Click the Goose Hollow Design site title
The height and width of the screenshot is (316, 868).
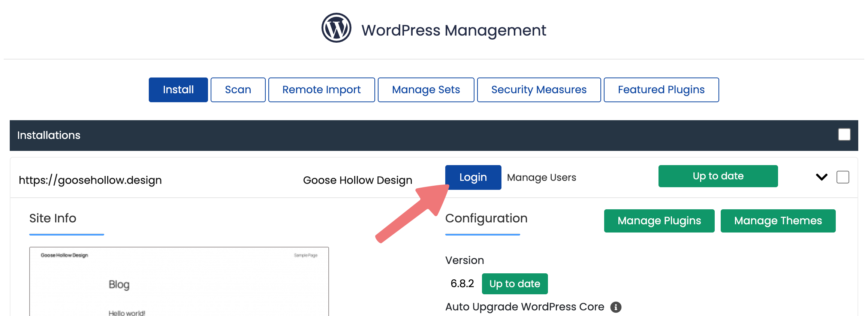[358, 180]
